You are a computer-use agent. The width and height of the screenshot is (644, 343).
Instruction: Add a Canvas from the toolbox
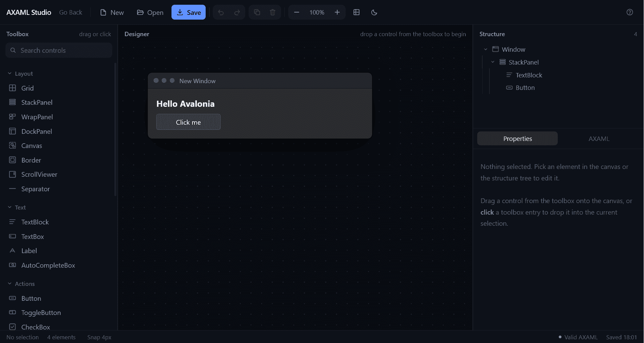59,146
